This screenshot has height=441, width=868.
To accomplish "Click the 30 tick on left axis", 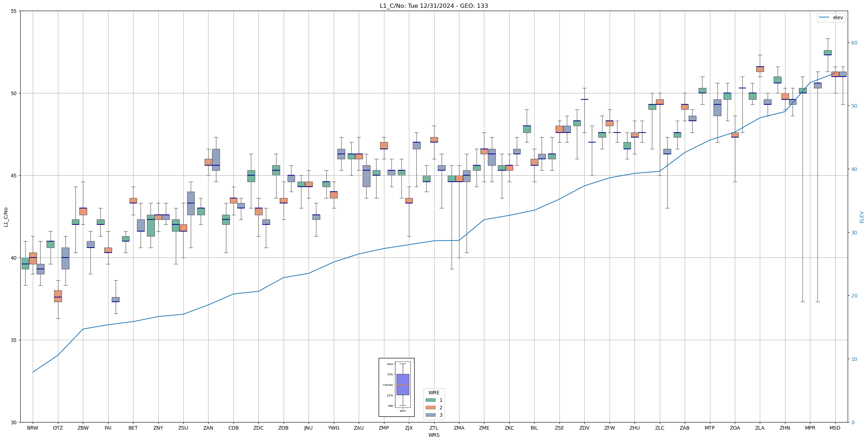I will pyautogui.click(x=14, y=422).
